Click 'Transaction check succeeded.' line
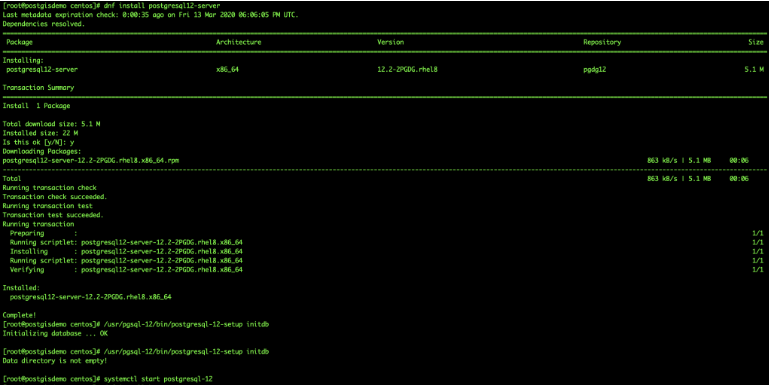The width and height of the screenshot is (769, 385). [55, 197]
